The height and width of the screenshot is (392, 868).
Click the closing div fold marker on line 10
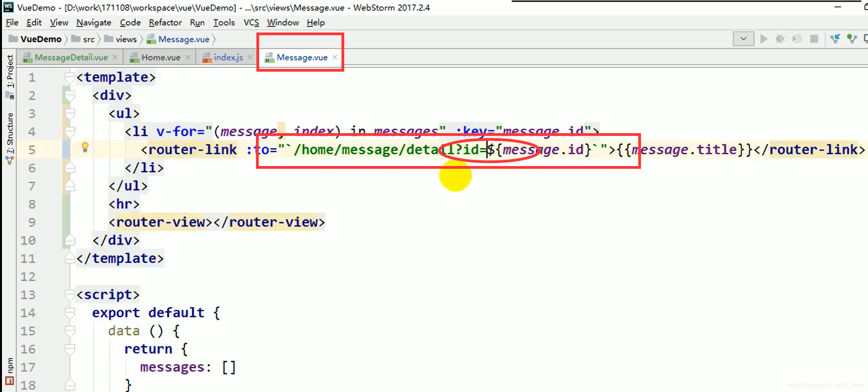pos(70,240)
